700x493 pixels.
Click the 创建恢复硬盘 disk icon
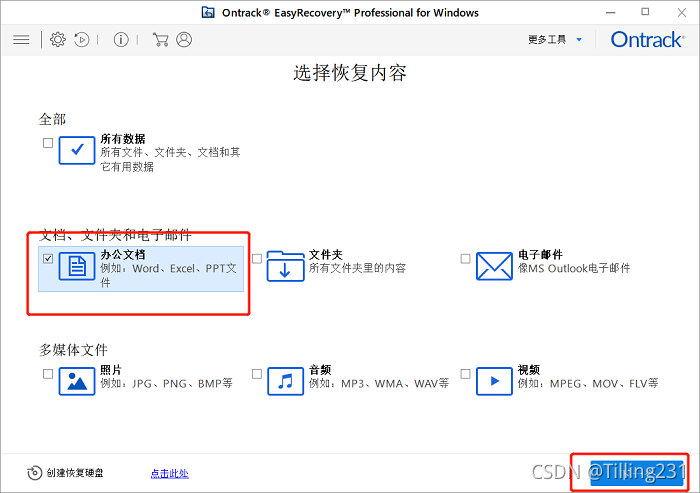point(34,473)
